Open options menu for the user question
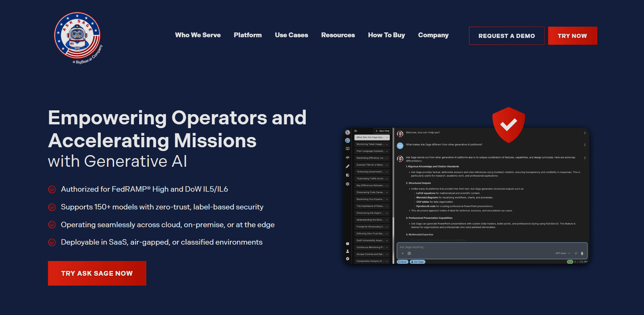This screenshot has width=644, height=315. [585, 145]
